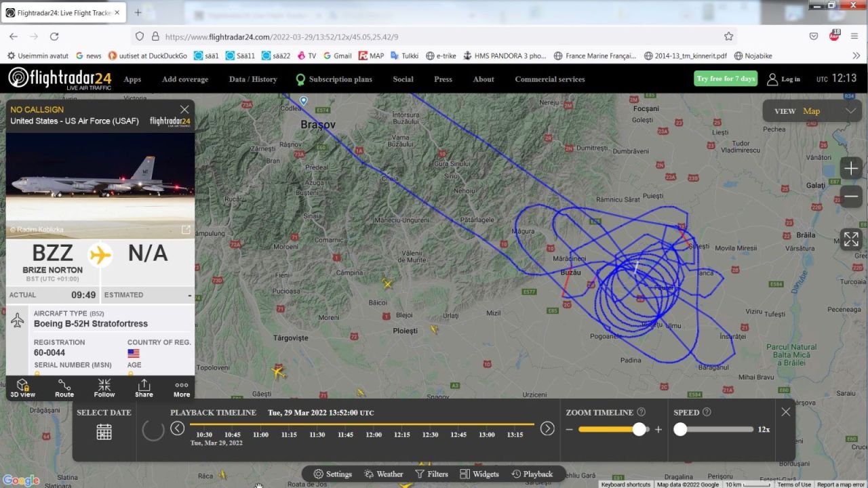The width and height of the screenshot is (868, 488).
Task: Increase zoom timeline with plus
Action: pos(658,430)
